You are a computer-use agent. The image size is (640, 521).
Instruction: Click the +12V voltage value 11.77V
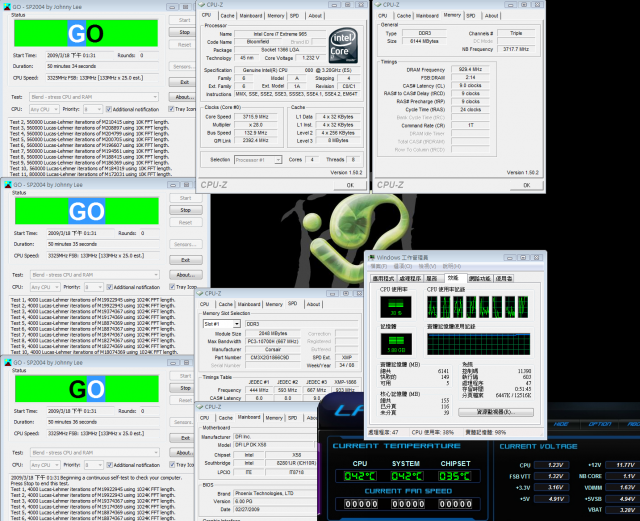624,465
